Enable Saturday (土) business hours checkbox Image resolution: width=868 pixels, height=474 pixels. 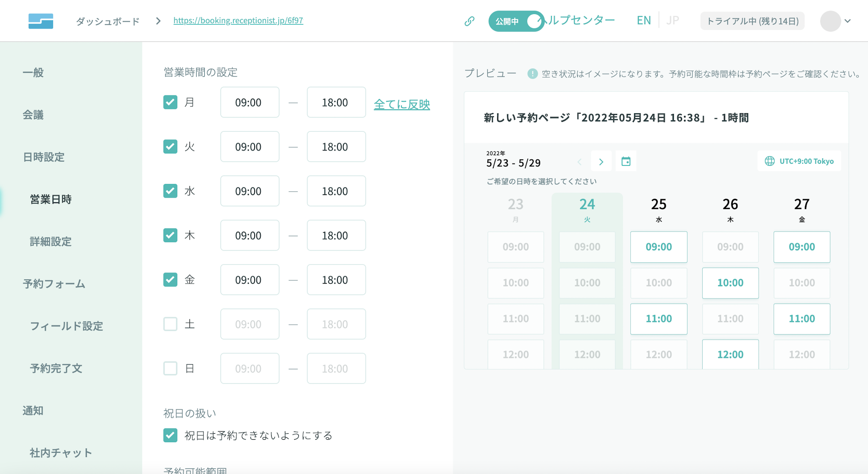click(x=170, y=324)
